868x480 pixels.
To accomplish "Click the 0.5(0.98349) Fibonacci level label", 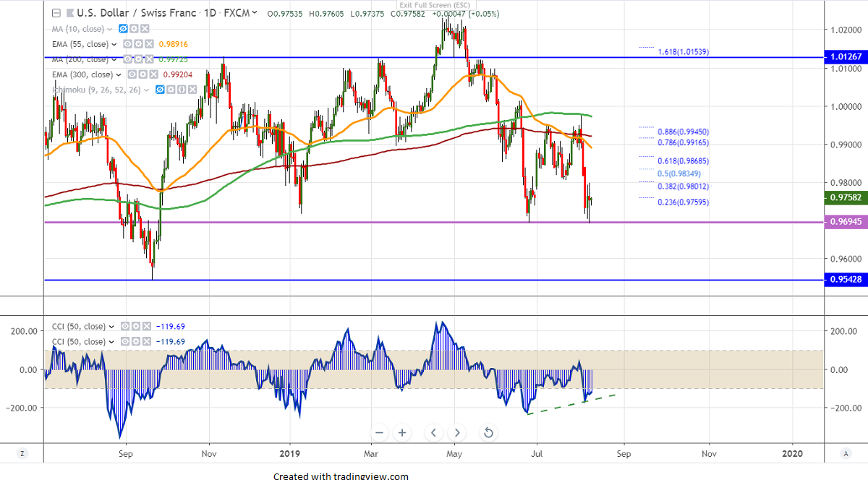I will pos(681,173).
